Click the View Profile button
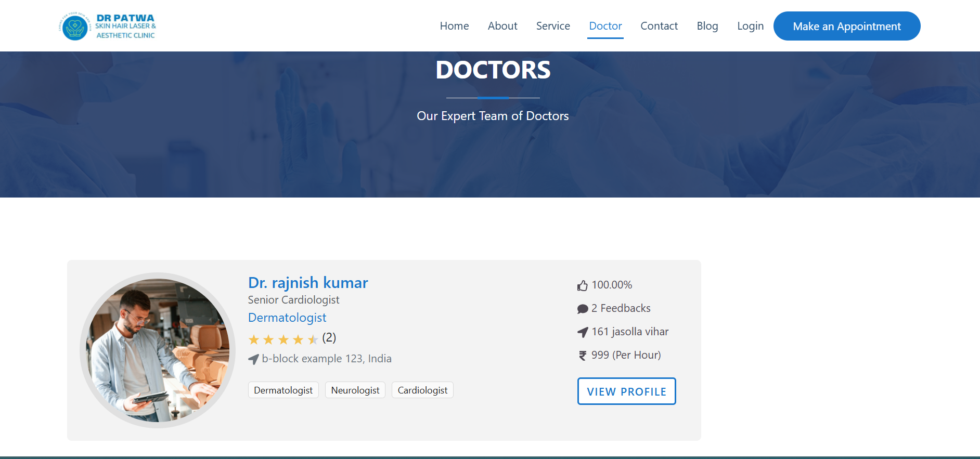 tap(626, 391)
